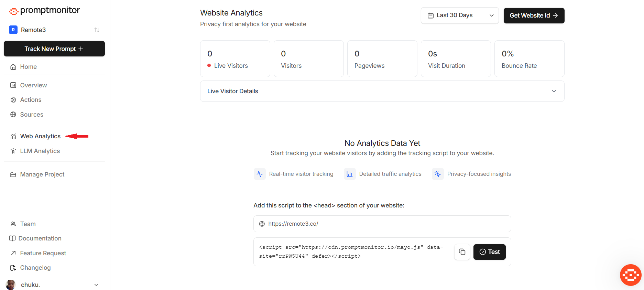Screen dimensions: 644x290
Task: Open the Sources page
Action: pyautogui.click(x=32, y=115)
